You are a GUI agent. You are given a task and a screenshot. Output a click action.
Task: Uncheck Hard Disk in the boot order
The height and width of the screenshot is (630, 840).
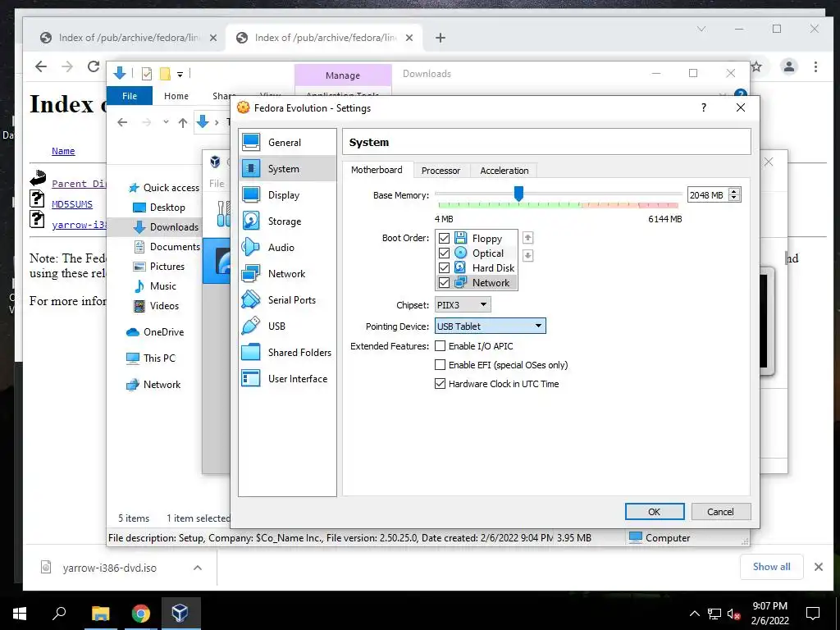click(x=444, y=267)
